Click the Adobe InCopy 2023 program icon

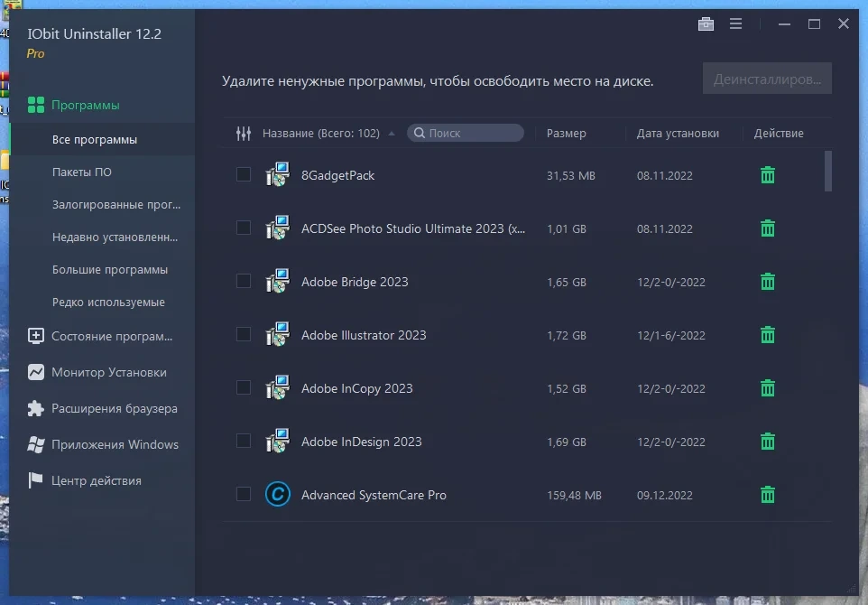(x=277, y=387)
